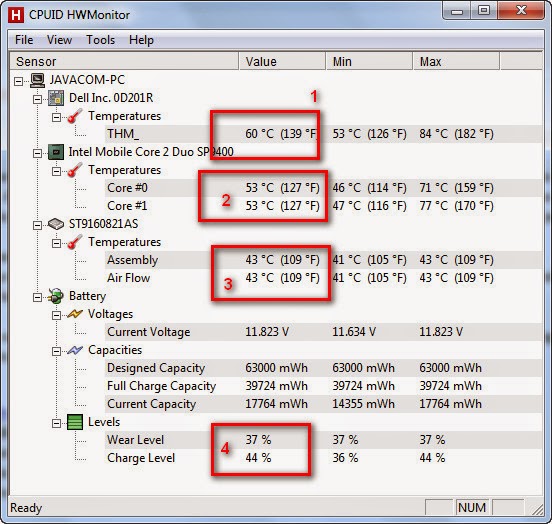
Task: Select the Current Voltage row
Action: click(323, 332)
